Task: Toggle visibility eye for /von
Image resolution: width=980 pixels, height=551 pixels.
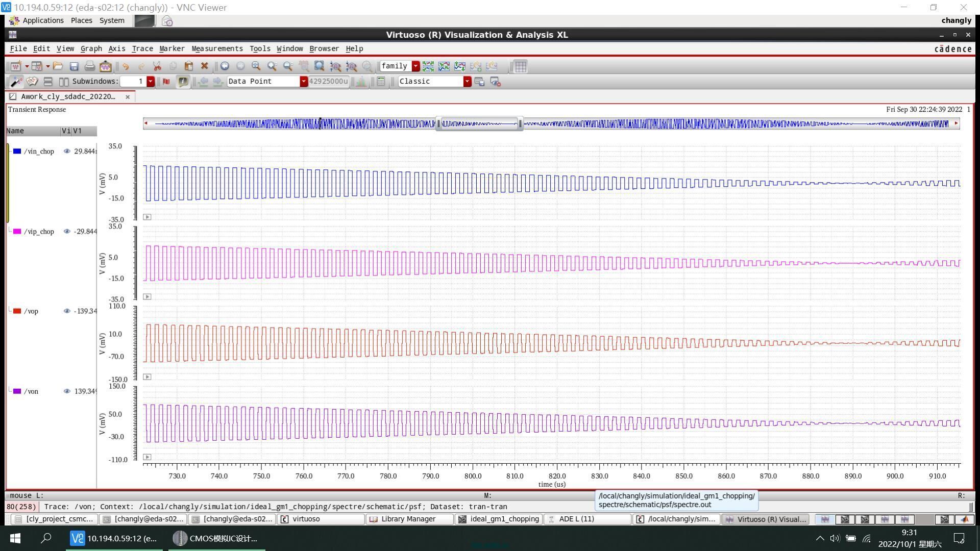Action: tap(67, 391)
